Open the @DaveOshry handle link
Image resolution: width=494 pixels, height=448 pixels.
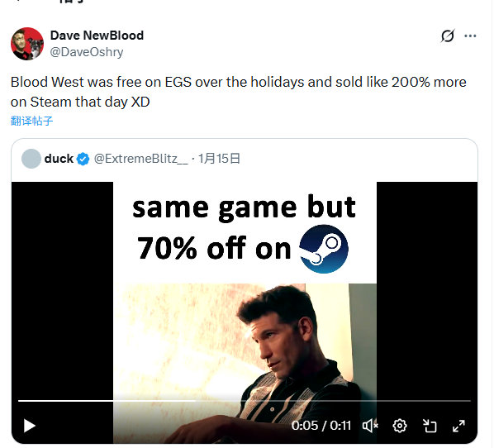pos(87,52)
